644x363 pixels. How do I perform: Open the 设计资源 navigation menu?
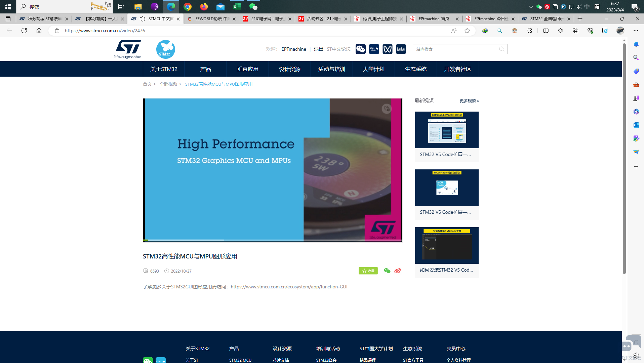point(290,69)
